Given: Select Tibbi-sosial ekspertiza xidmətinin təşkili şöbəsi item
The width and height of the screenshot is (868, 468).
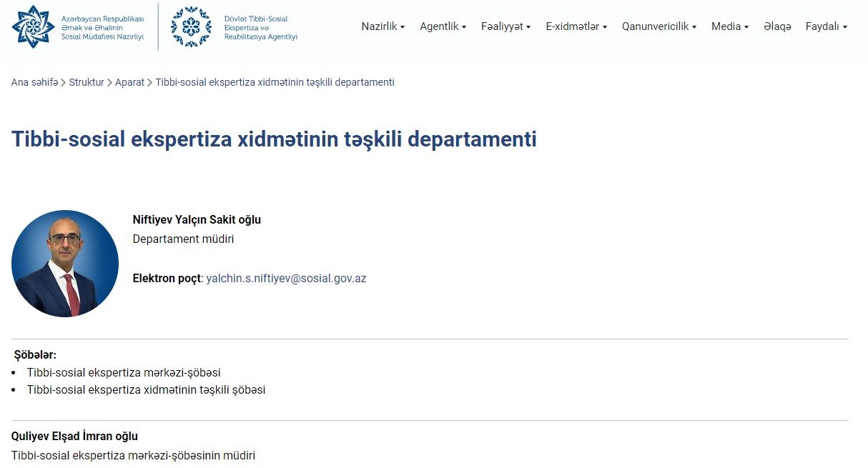Looking at the screenshot, I should 146,390.
